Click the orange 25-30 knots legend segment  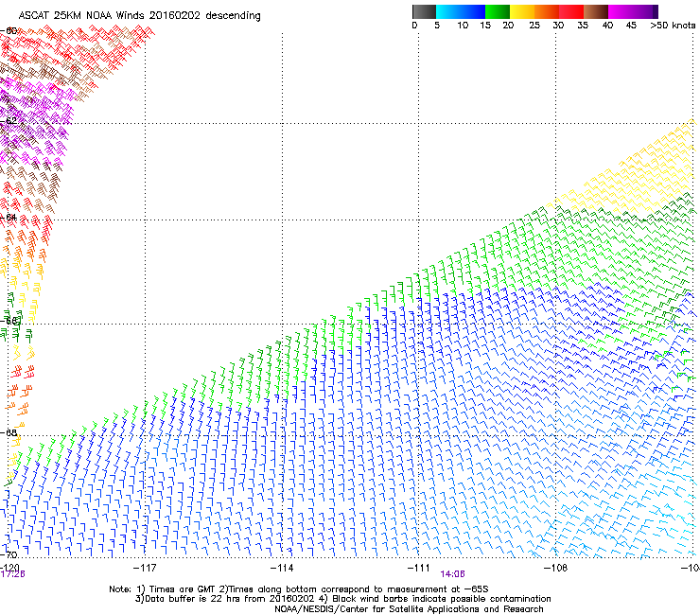pyautogui.click(x=547, y=11)
